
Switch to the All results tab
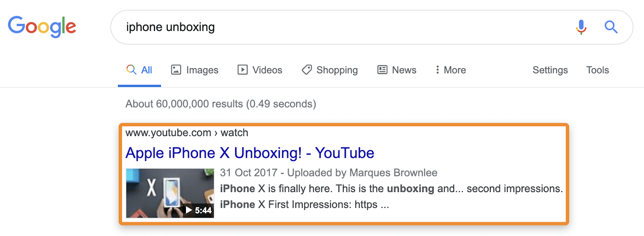139,70
